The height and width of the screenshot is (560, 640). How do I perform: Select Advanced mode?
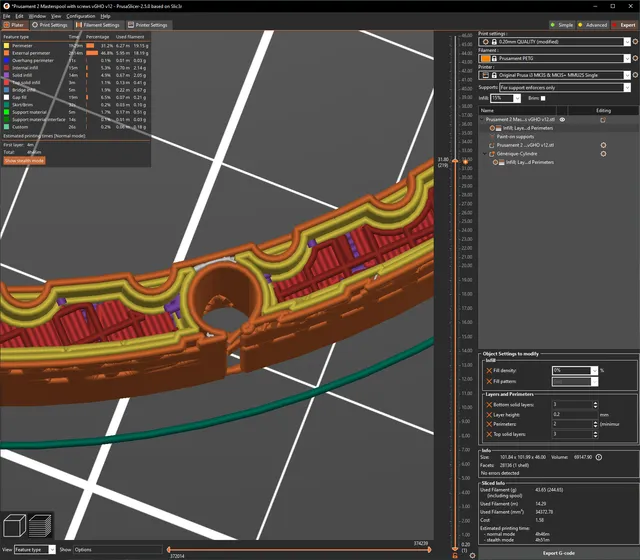point(593,25)
